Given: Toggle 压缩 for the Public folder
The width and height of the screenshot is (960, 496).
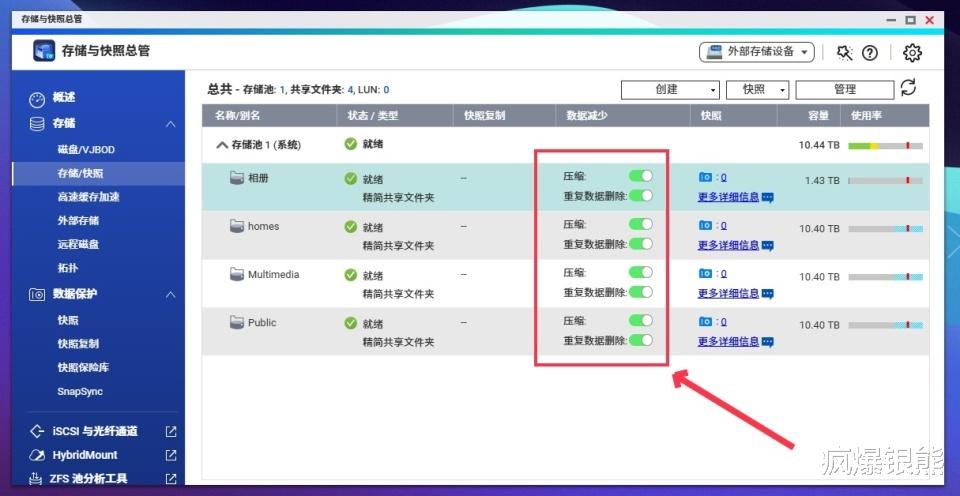Looking at the screenshot, I should pos(640,320).
